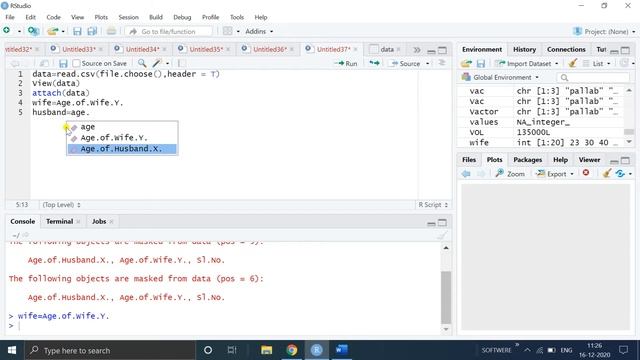Click the editor toolbar save icon
Viewport: 640px width, 360px height.
(x=63, y=64)
